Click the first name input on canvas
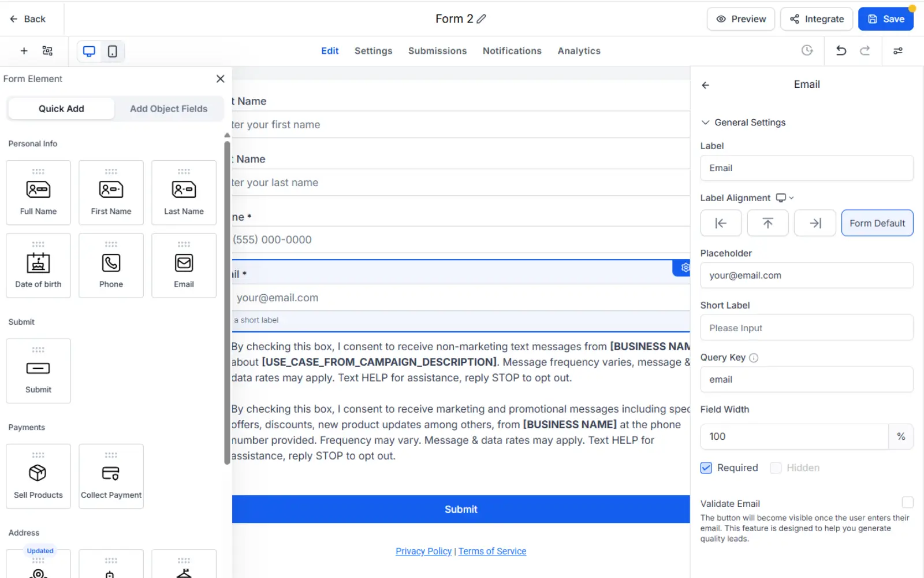The height and width of the screenshot is (578, 924). pyautogui.click(x=461, y=125)
